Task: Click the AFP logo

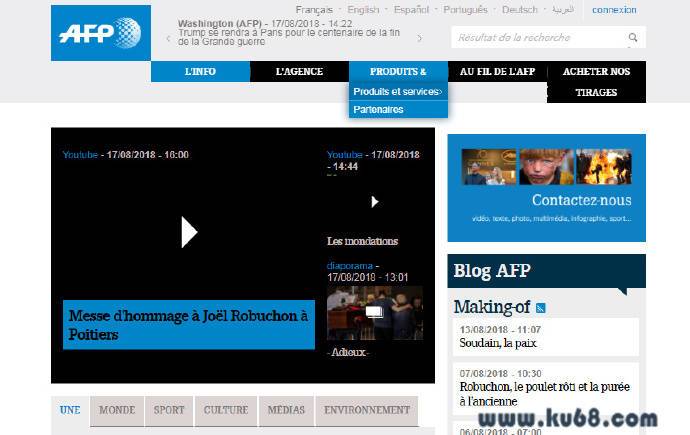Action: click(x=101, y=33)
